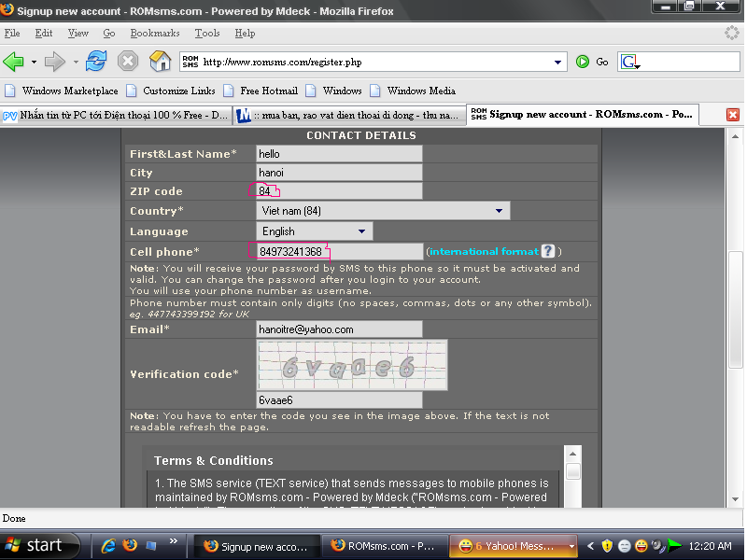Image resolution: width=747 pixels, height=560 pixels.
Task: Open the View menu
Action: tap(78, 34)
